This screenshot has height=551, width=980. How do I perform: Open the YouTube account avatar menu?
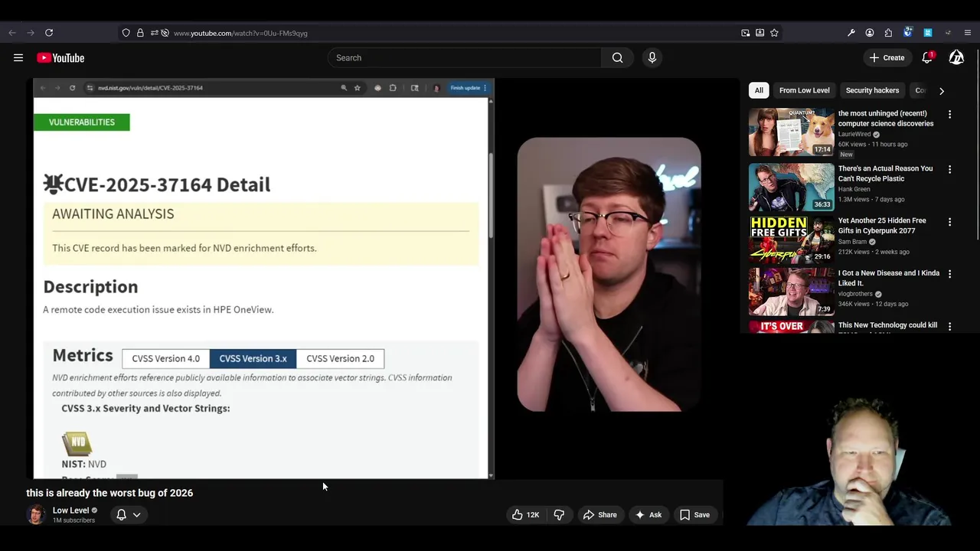pos(956,57)
